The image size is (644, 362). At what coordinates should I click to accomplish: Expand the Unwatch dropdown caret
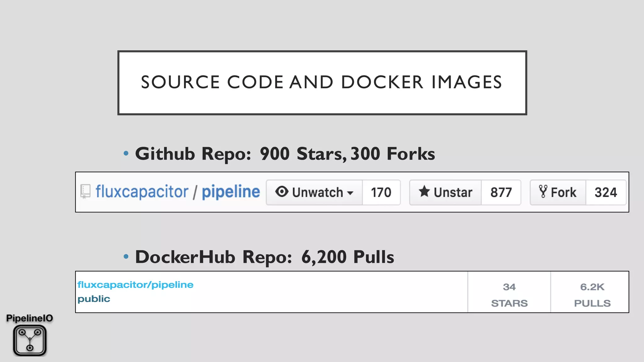(x=350, y=193)
